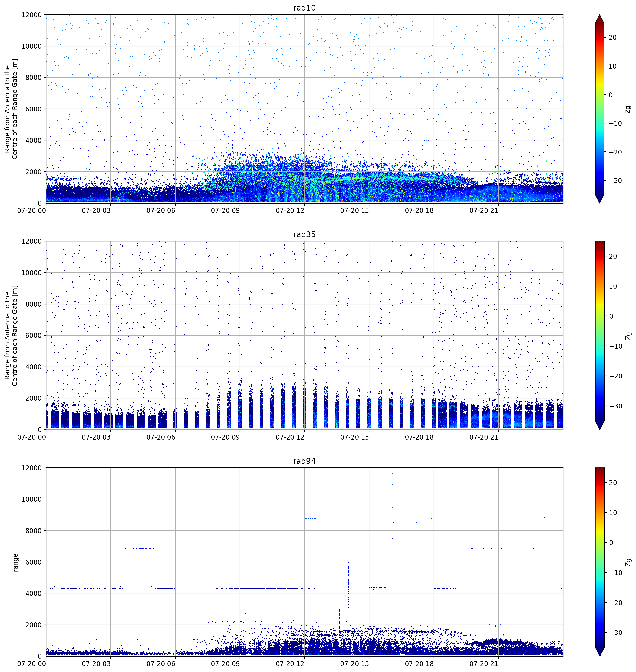
Task: Click the rad35 plot title
Action: 304,235
